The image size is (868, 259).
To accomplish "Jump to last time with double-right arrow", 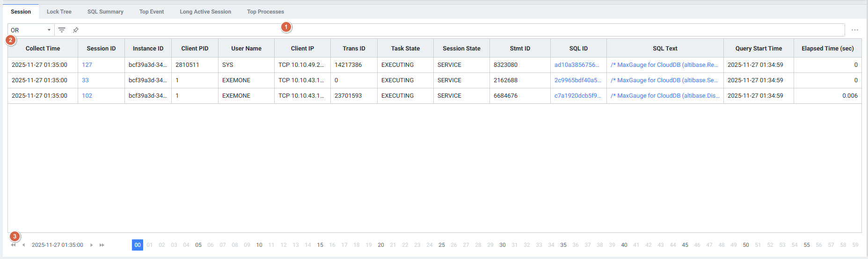I will pyautogui.click(x=102, y=245).
